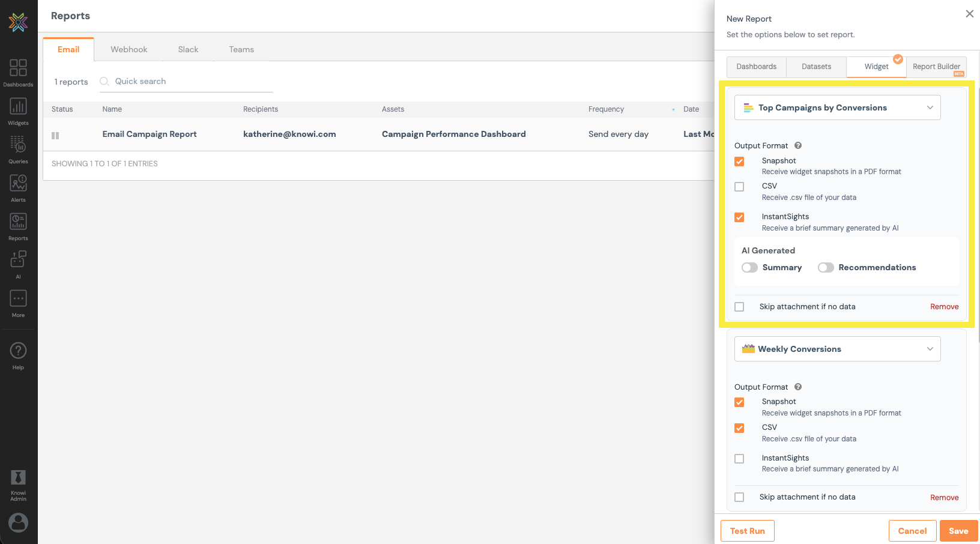Screen dimensions: 980x544
Task: Sort by the Frequency column header
Action: [606, 109]
